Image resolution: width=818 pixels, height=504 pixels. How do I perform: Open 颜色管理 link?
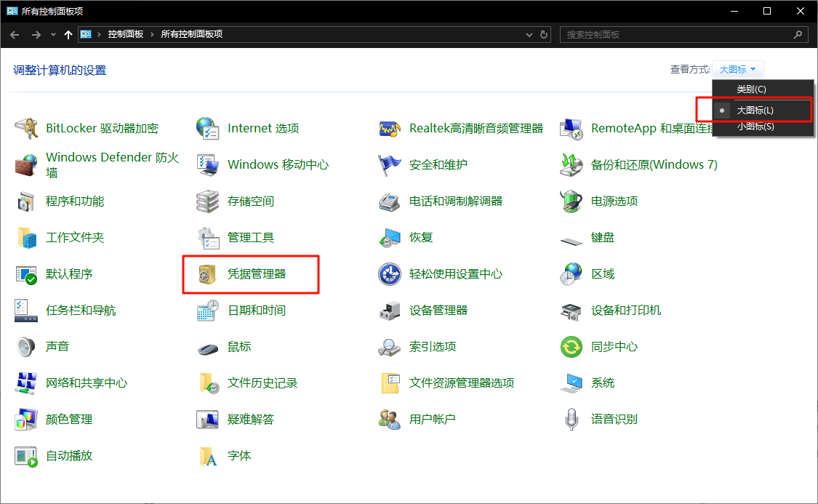click(69, 420)
